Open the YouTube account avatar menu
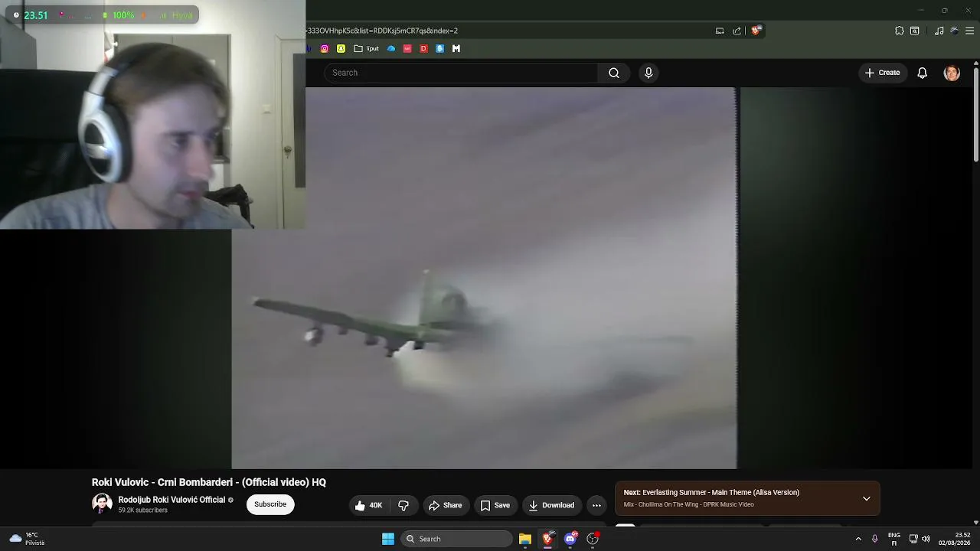The height and width of the screenshot is (551, 980). [952, 73]
